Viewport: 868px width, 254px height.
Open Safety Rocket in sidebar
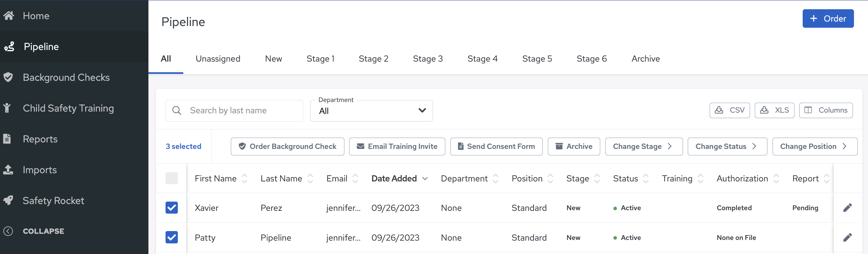74,201
